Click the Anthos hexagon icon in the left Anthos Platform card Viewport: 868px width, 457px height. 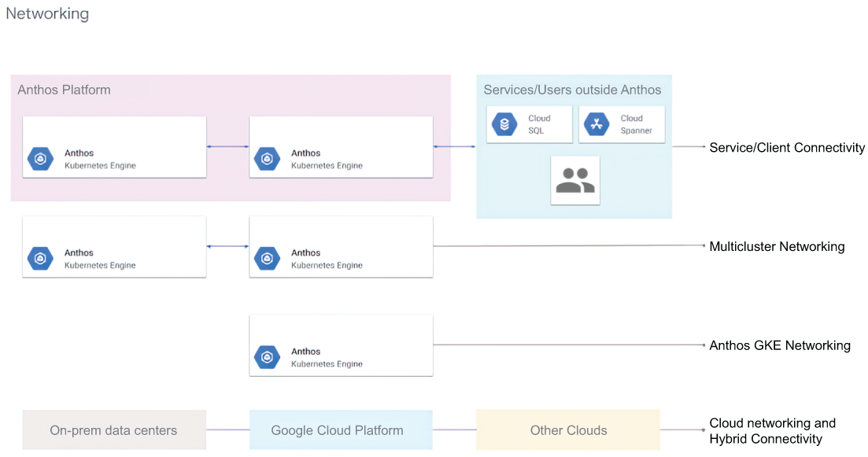[40, 159]
